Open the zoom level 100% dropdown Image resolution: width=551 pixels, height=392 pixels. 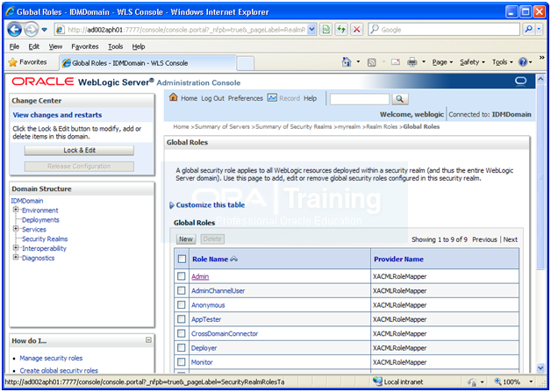click(x=532, y=381)
